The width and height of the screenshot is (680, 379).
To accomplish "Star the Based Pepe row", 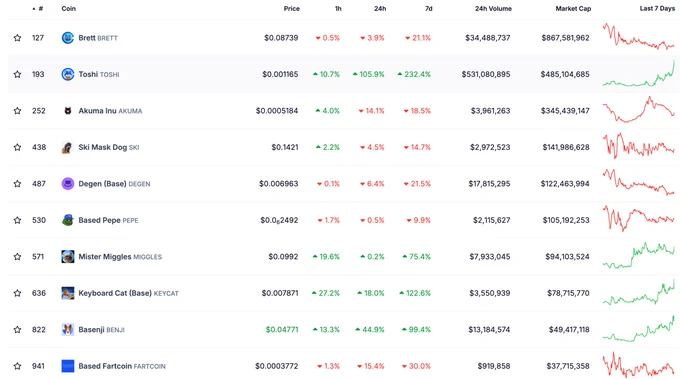I will click(x=17, y=220).
